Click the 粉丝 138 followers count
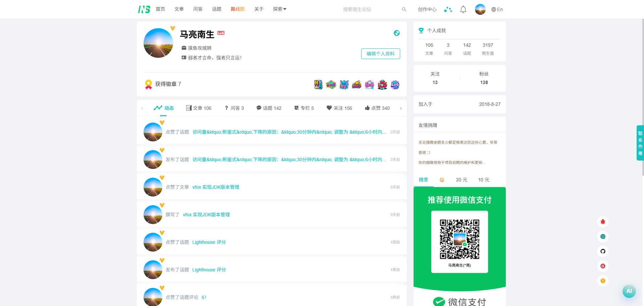The height and width of the screenshot is (306, 644). point(484,78)
